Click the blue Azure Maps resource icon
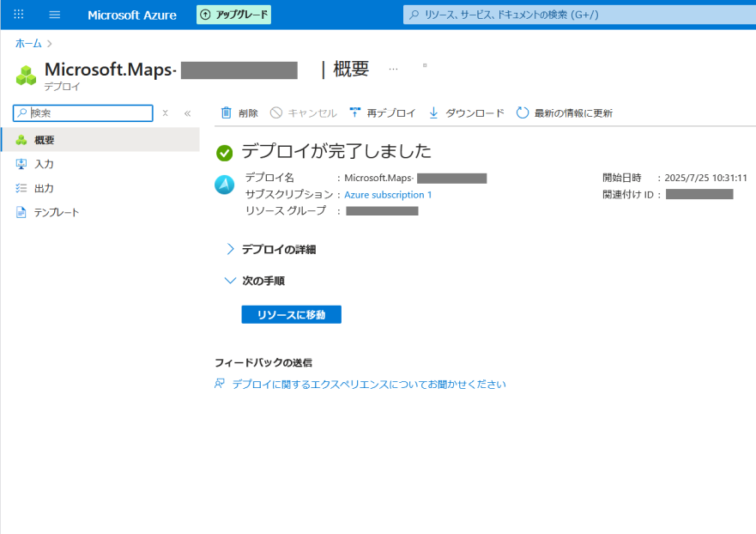The height and width of the screenshot is (534, 756). click(225, 185)
